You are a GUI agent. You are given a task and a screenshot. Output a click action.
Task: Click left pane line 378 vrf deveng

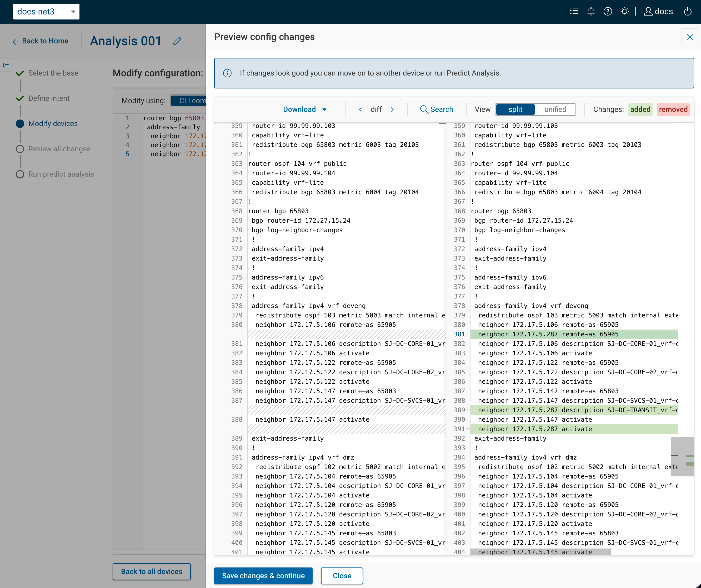[x=308, y=306]
